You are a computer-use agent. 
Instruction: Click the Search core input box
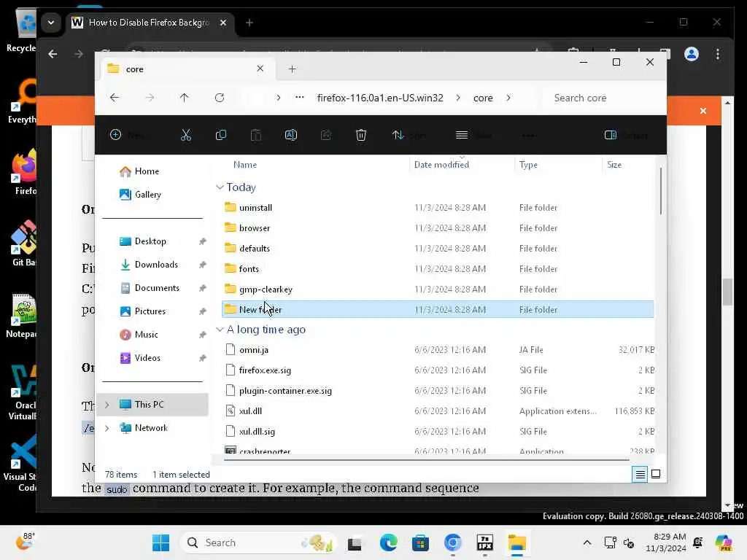click(603, 98)
